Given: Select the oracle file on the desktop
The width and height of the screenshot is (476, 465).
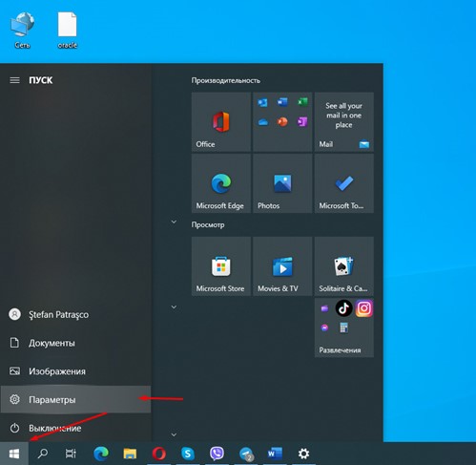Looking at the screenshot, I should [x=68, y=31].
